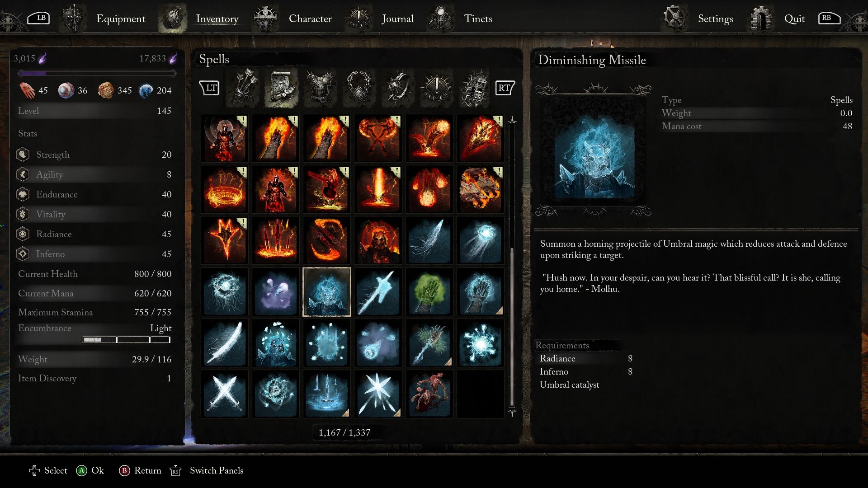This screenshot has width=868, height=488.
Task: Click the Encumbrance weight bar
Action: tap(126, 340)
